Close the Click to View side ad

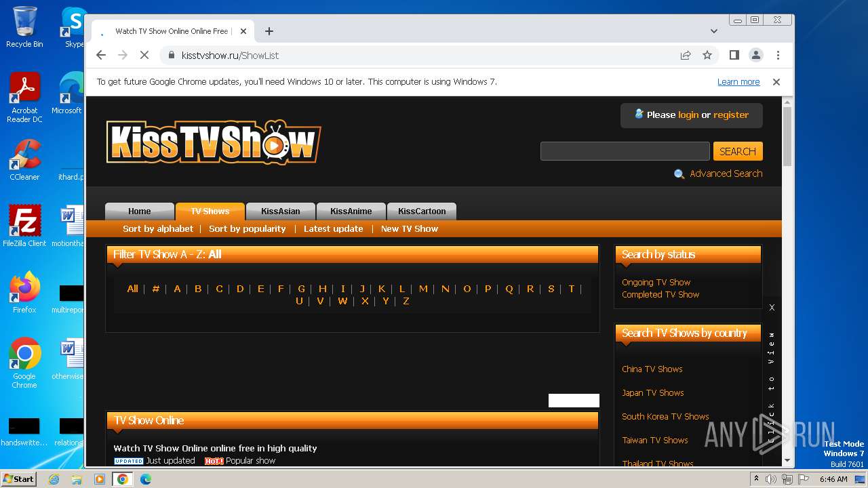tap(772, 308)
